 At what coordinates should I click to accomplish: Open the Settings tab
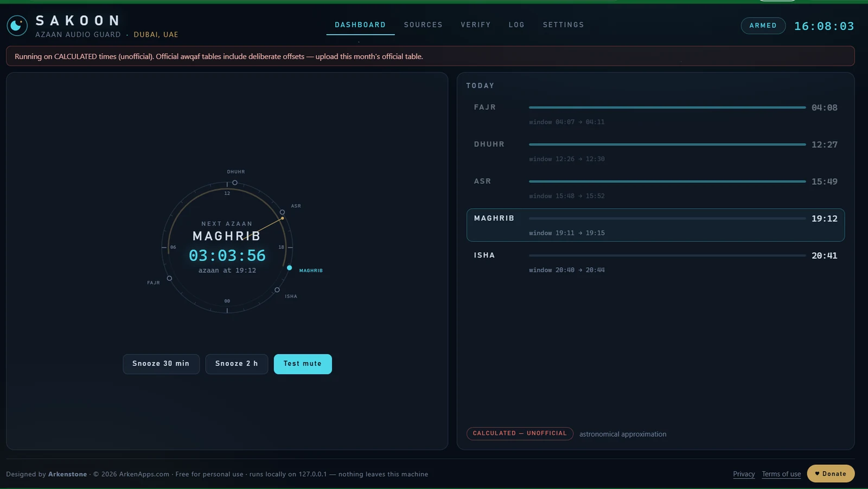564,25
